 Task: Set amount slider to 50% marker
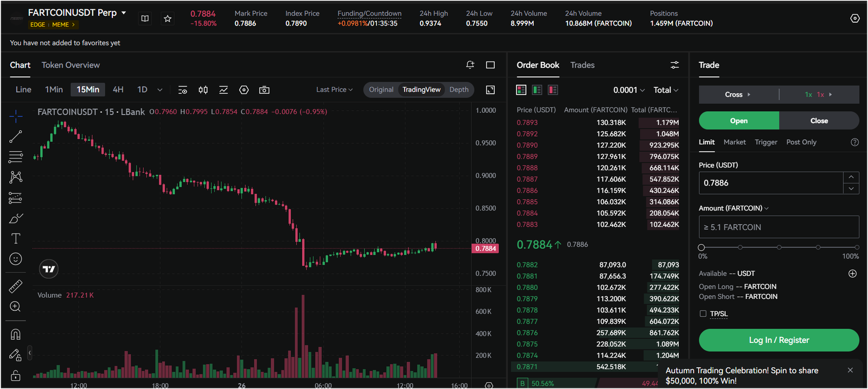point(779,247)
